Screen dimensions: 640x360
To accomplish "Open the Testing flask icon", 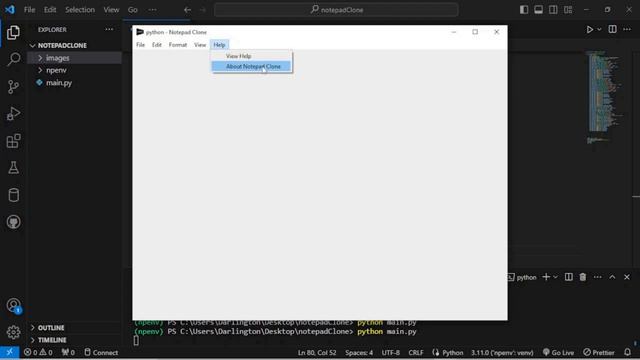I will pos(13,168).
